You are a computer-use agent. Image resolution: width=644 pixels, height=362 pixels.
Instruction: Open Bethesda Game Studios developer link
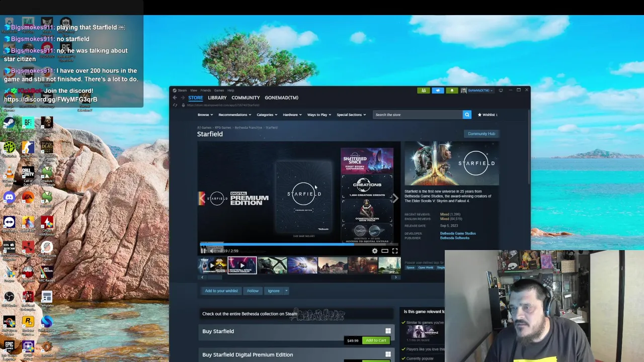[x=458, y=233]
